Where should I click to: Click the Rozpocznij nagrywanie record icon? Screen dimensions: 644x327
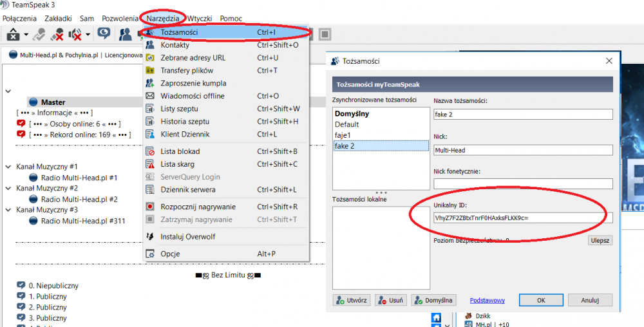[x=149, y=207]
